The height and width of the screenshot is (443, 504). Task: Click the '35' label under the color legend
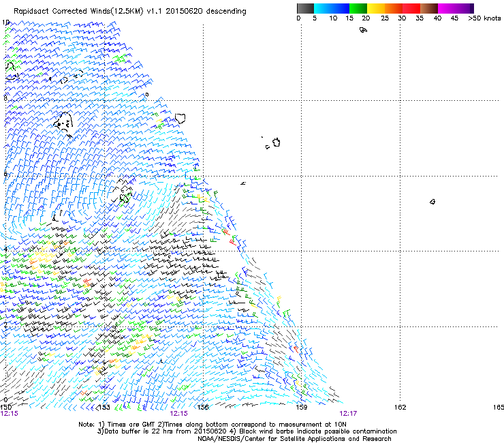click(x=420, y=18)
